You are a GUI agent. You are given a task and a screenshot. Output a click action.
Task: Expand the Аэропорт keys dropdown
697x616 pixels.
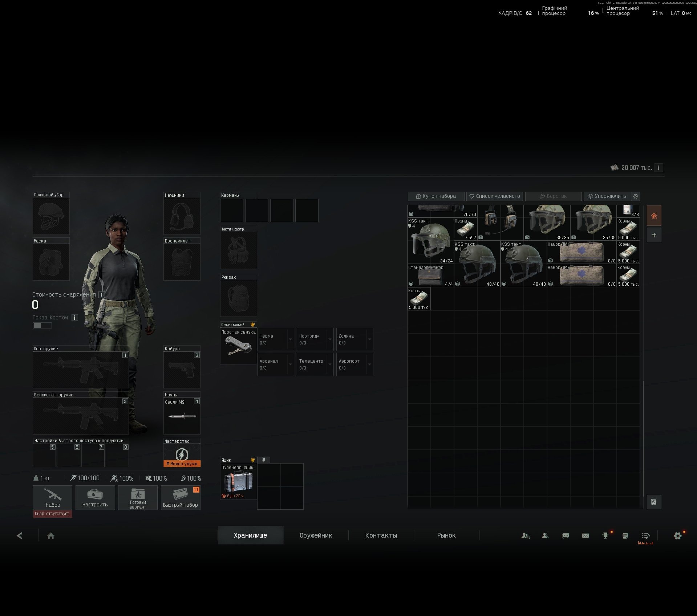[x=369, y=364]
